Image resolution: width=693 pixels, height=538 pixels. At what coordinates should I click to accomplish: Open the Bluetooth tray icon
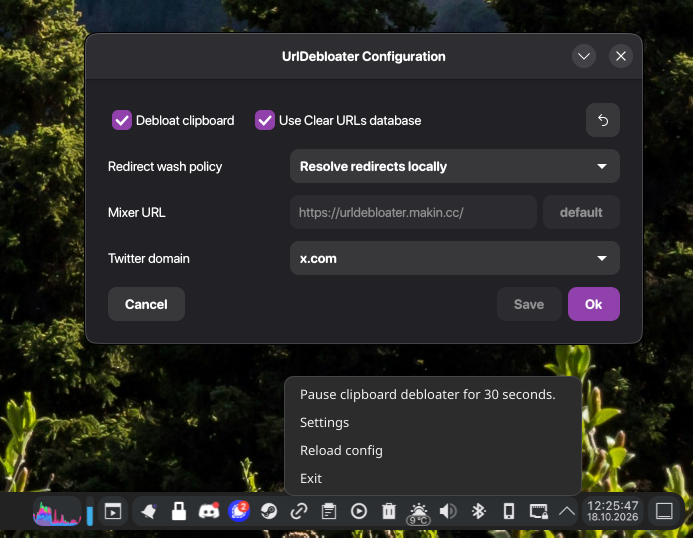pyautogui.click(x=478, y=511)
